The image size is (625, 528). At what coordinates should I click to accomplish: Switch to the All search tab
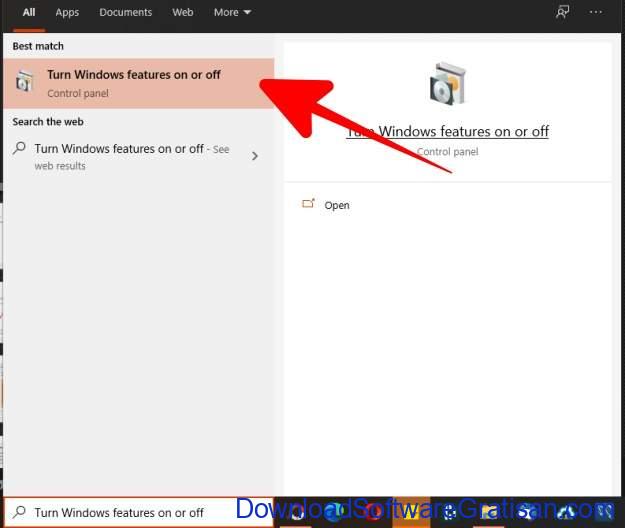[x=29, y=13]
